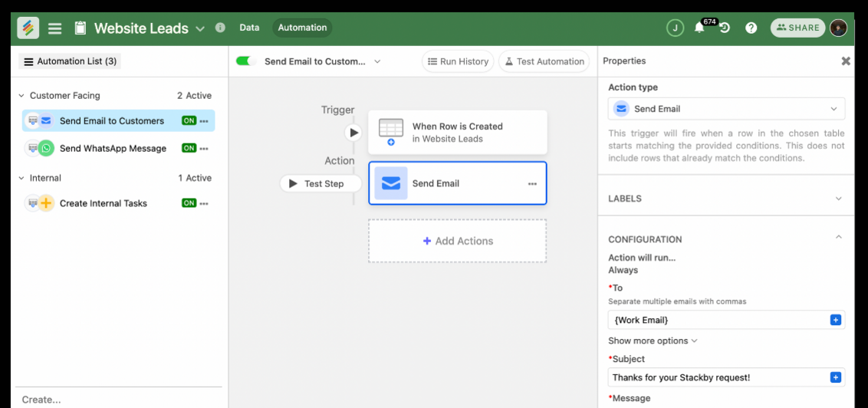Open the Action type Send Email dropdown
The height and width of the screenshot is (408, 868).
726,109
